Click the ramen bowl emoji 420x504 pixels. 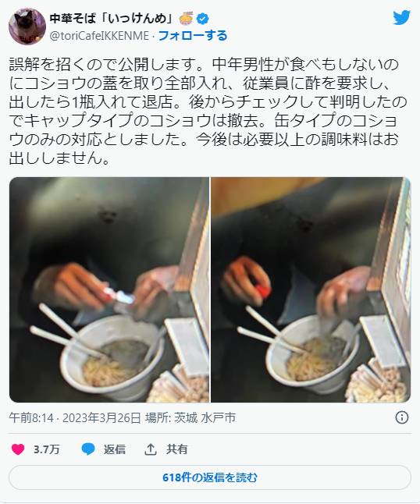(187, 18)
